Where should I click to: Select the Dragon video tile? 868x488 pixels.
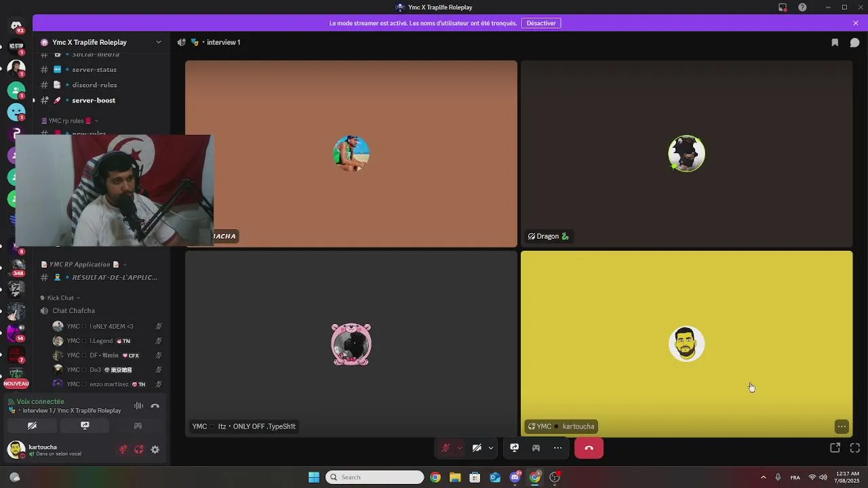point(686,154)
